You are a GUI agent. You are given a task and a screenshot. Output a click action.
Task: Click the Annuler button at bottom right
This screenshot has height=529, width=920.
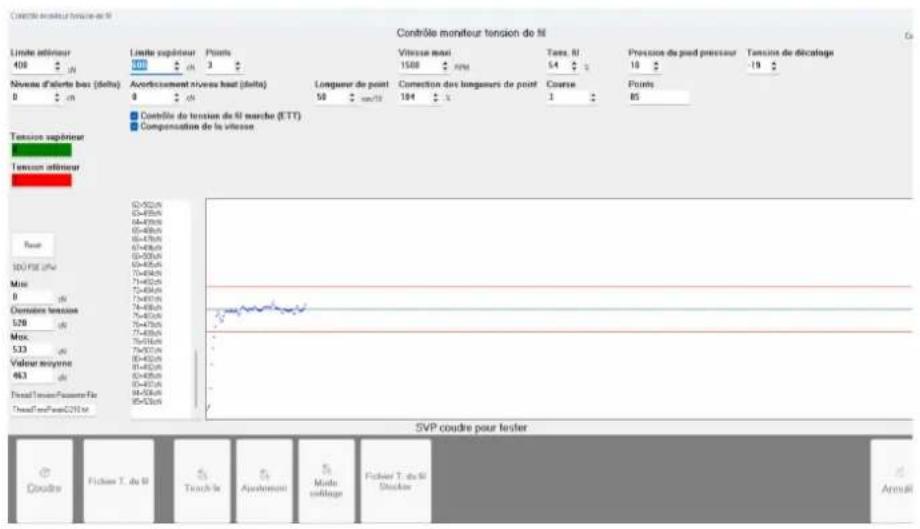(x=892, y=481)
